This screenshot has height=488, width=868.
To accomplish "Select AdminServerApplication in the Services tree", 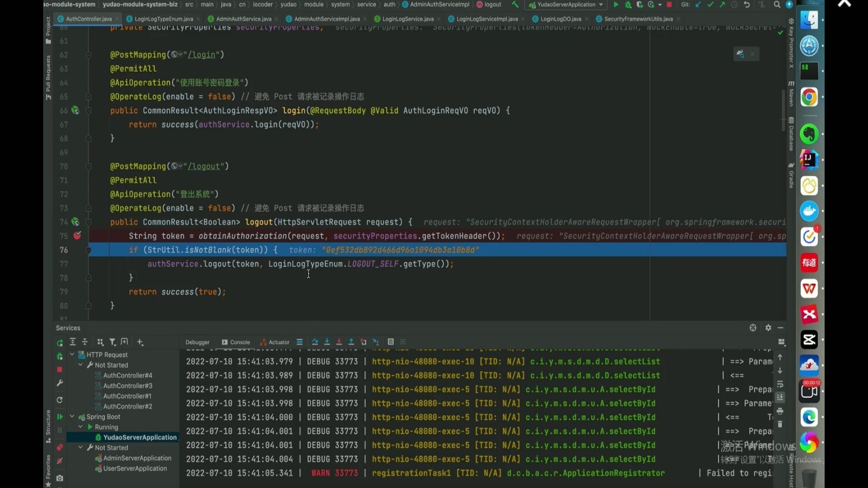I will coord(137,458).
